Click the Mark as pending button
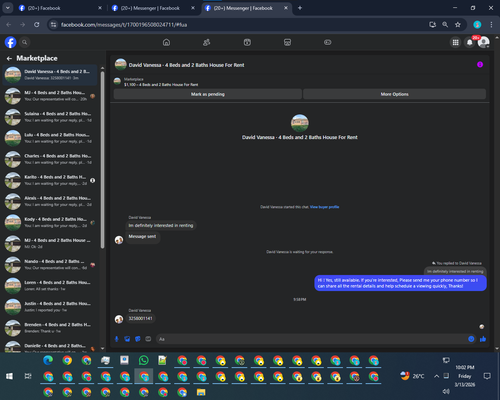This screenshot has height=400, width=500. tap(208, 94)
